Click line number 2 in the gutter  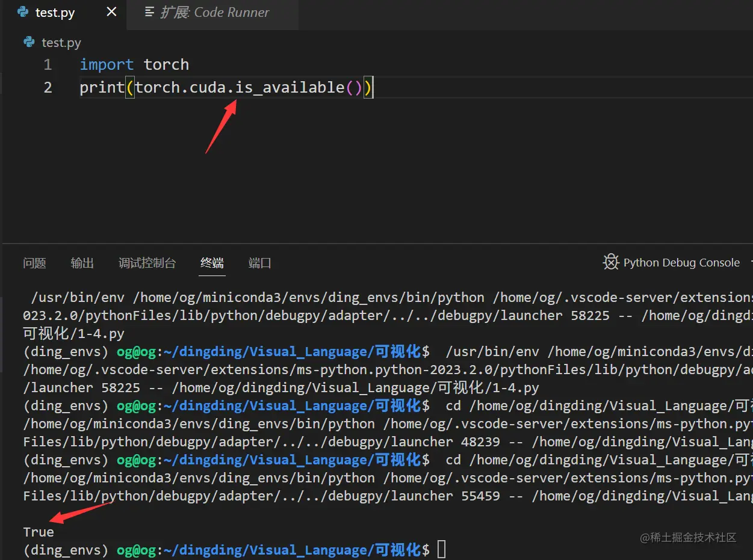click(x=48, y=87)
